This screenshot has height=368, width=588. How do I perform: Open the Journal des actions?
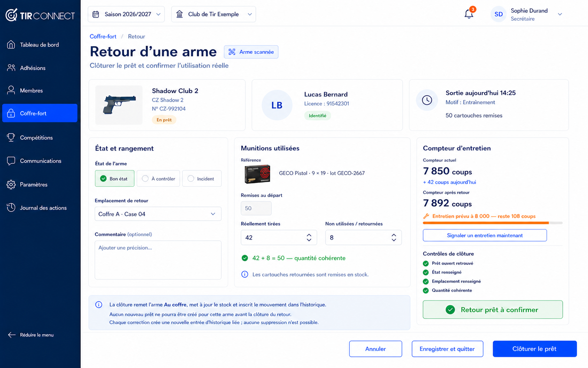coord(40,208)
